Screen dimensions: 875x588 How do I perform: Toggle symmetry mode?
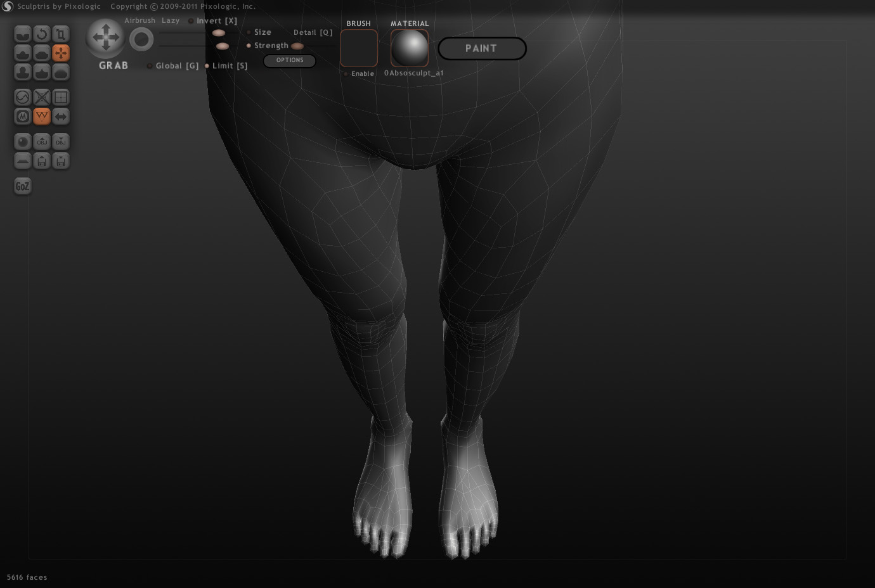coord(61,117)
